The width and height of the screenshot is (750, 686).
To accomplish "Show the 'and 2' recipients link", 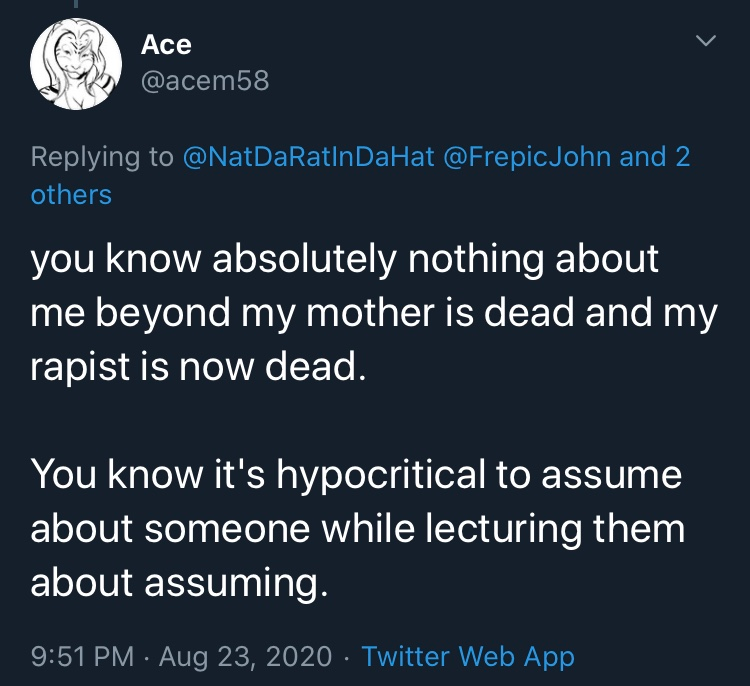I will (655, 156).
